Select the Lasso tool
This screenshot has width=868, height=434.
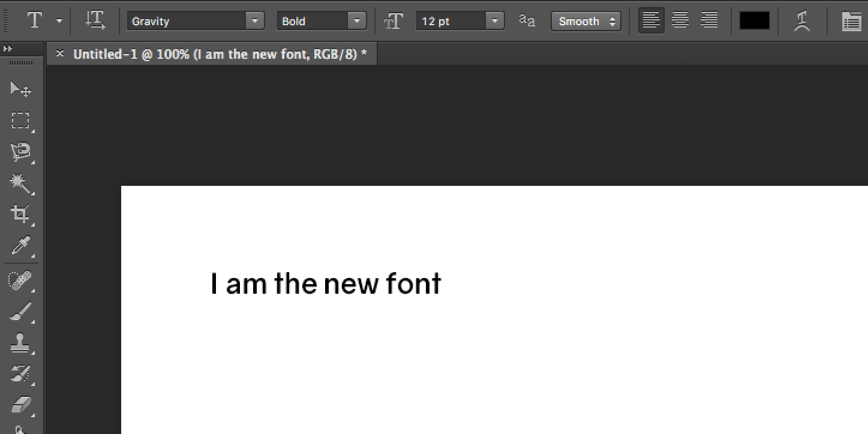click(20, 152)
